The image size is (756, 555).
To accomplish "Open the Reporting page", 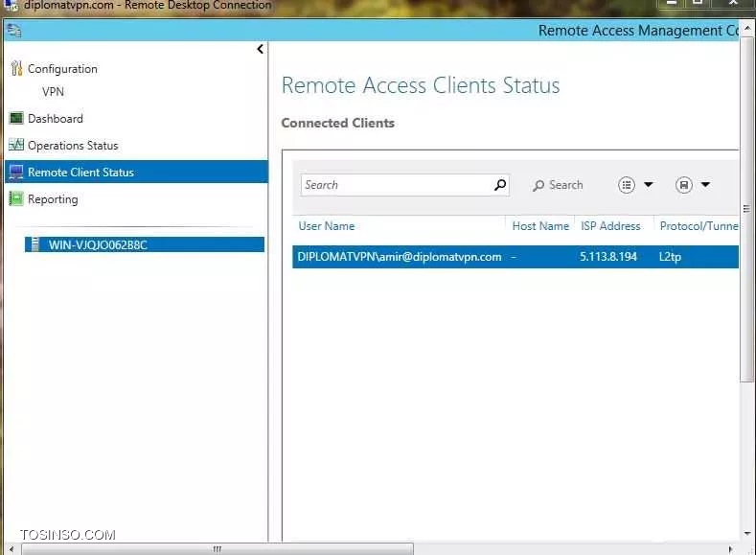I will coord(53,199).
